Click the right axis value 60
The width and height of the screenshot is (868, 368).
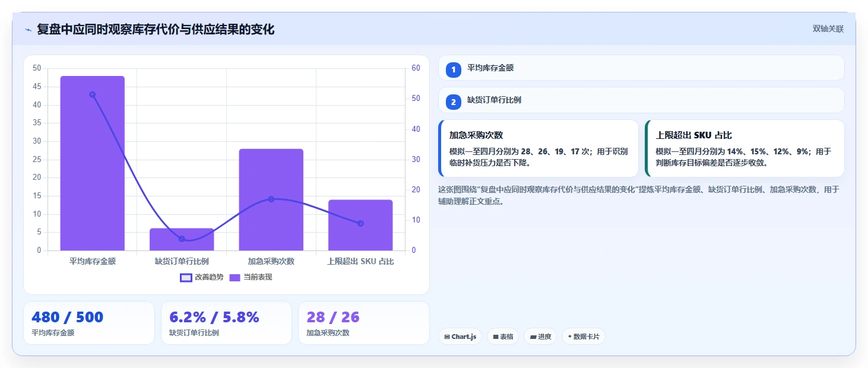coord(416,68)
